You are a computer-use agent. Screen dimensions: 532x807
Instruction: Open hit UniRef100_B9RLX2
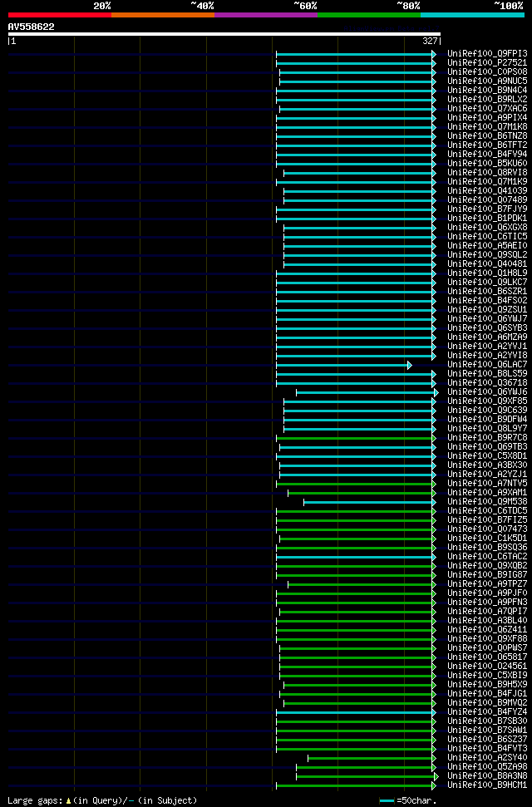click(487, 100)
